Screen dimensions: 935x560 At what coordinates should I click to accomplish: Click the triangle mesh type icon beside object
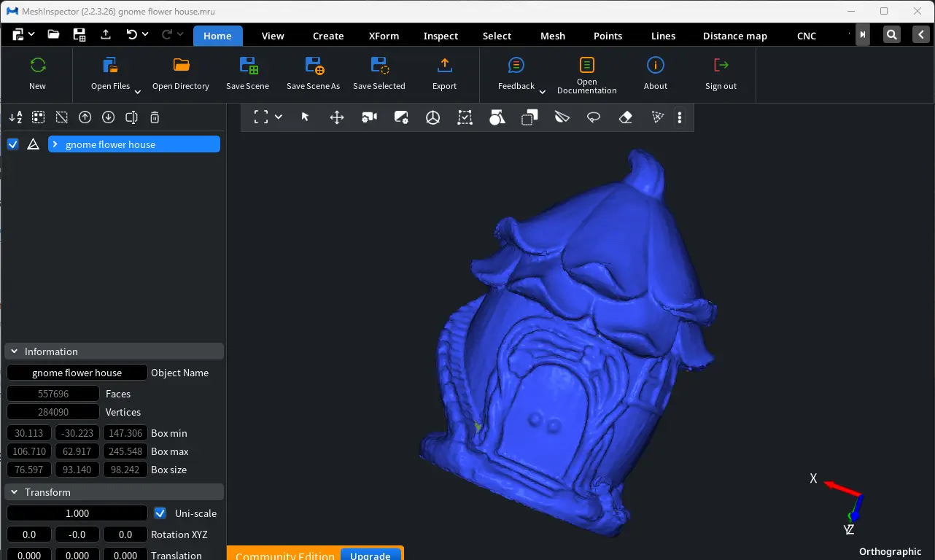point(33,144)
